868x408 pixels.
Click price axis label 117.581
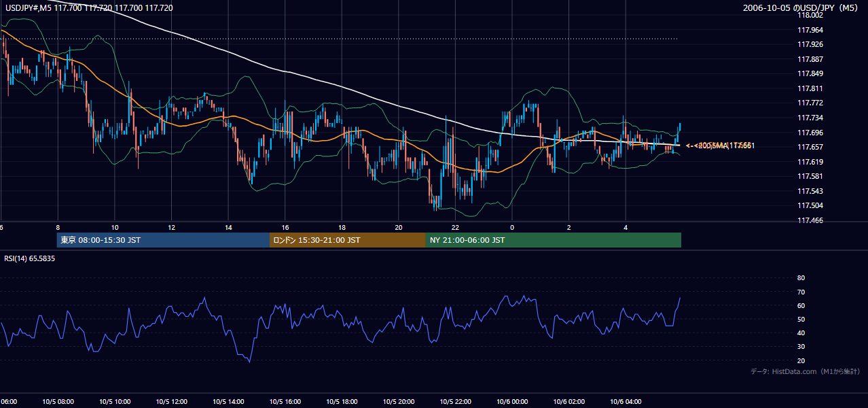tap(810, 176)
